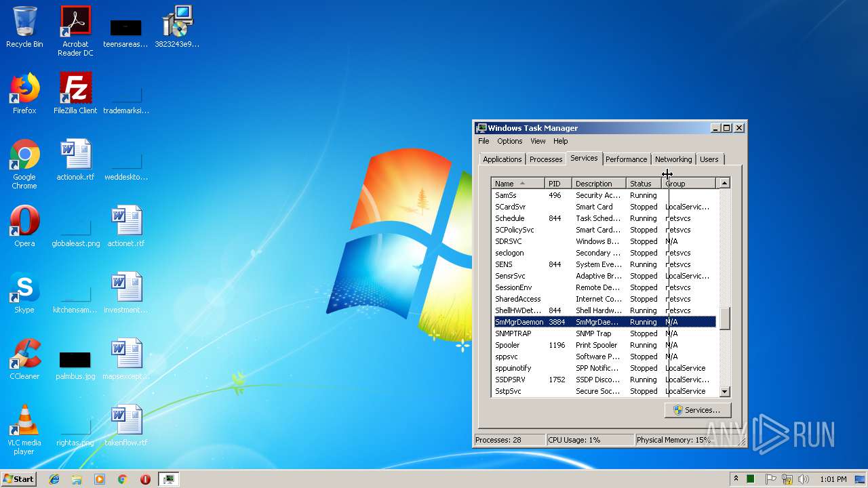Select the trademarksi desktop file
This screenshot has width=868, height=488.
point(125,99)
